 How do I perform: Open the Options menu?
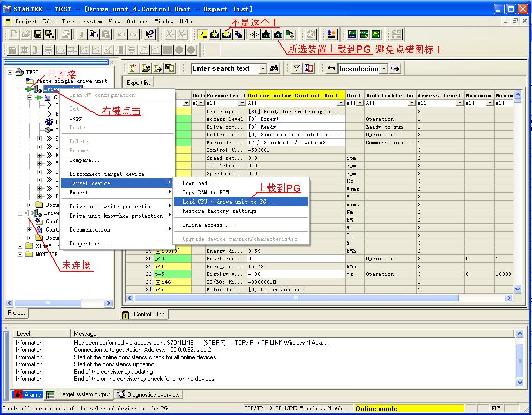(x=138, y=21)
